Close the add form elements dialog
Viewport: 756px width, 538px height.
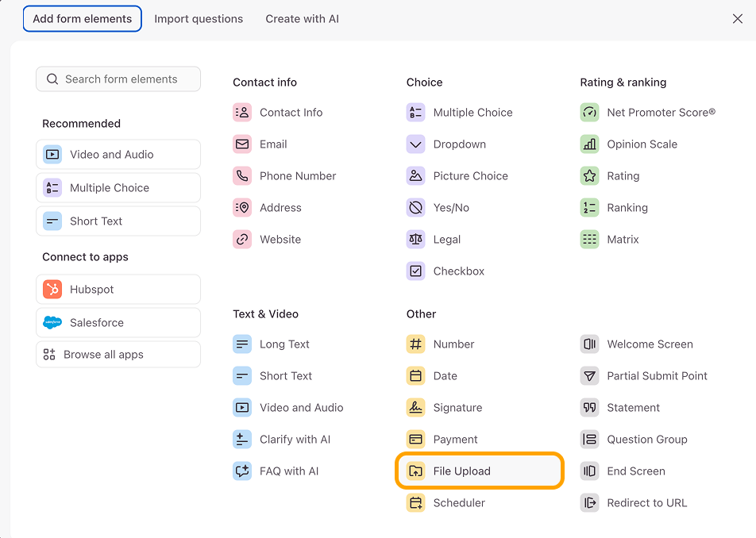point(738,19)
